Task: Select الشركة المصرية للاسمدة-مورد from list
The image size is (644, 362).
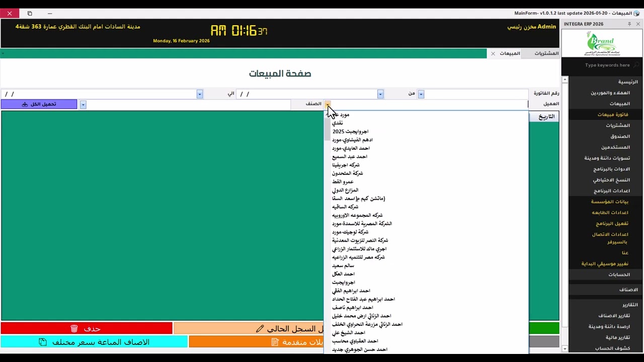Action: point(362,224)
